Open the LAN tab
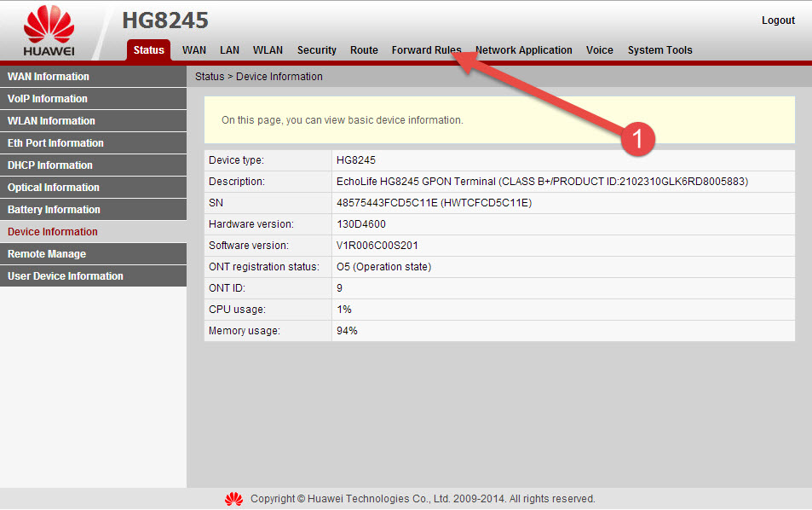This screenshot has height=510, width=812. pyautogui.click(x=229, y=50)
